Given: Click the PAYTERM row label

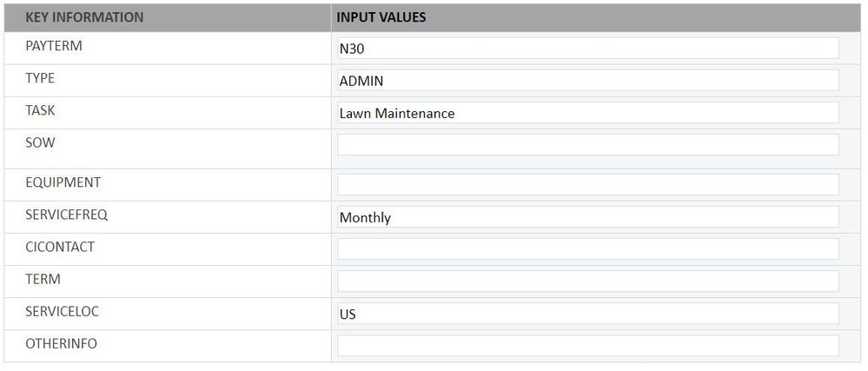Looking at the screenshot, I should pyautogui.click(x=54, y=46).
